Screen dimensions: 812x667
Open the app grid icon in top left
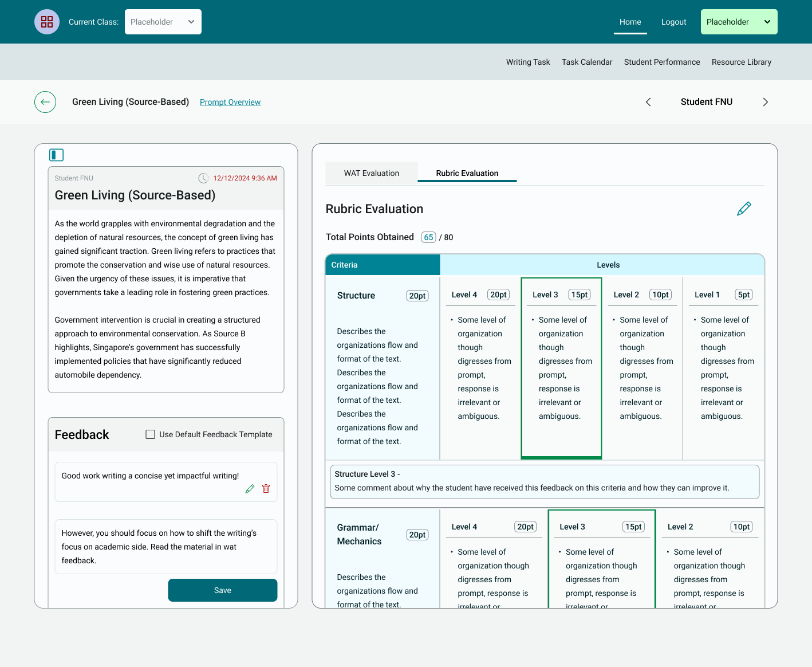coord(46,21)
